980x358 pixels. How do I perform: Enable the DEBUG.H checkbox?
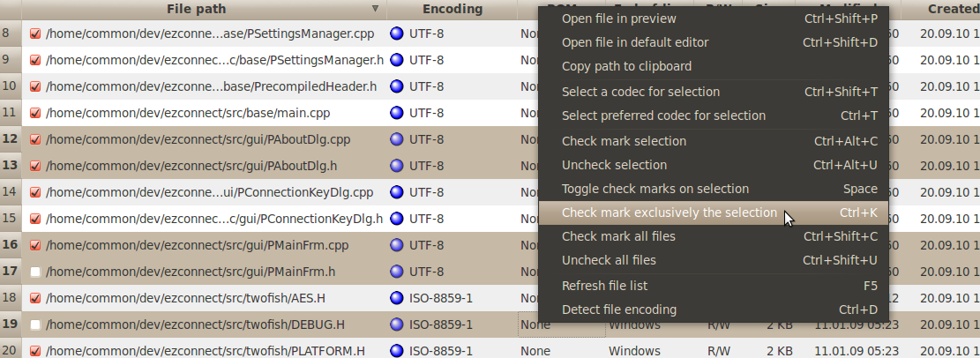point(35,324)
